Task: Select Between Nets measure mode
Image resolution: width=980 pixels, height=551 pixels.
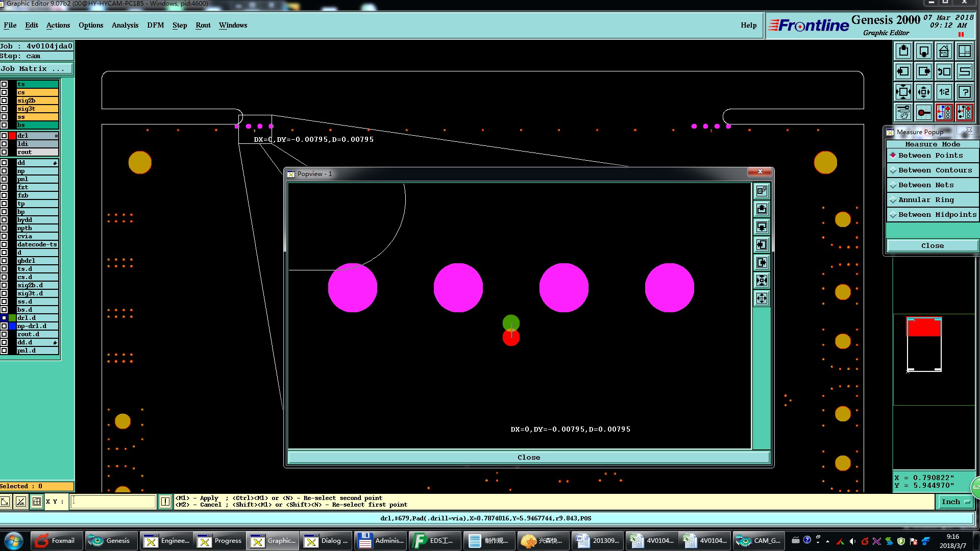Action: click(x=933, y=185)
